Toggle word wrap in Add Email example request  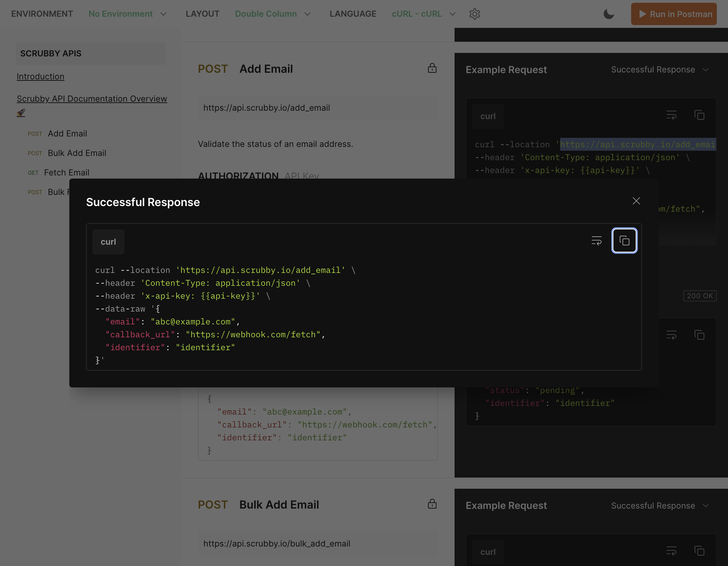(x=671, y=115)
